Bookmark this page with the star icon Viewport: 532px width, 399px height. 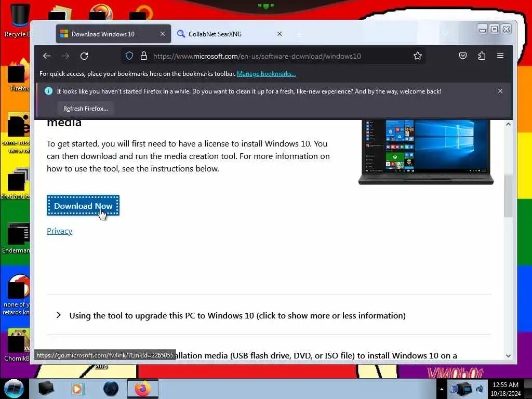[418, 56]
